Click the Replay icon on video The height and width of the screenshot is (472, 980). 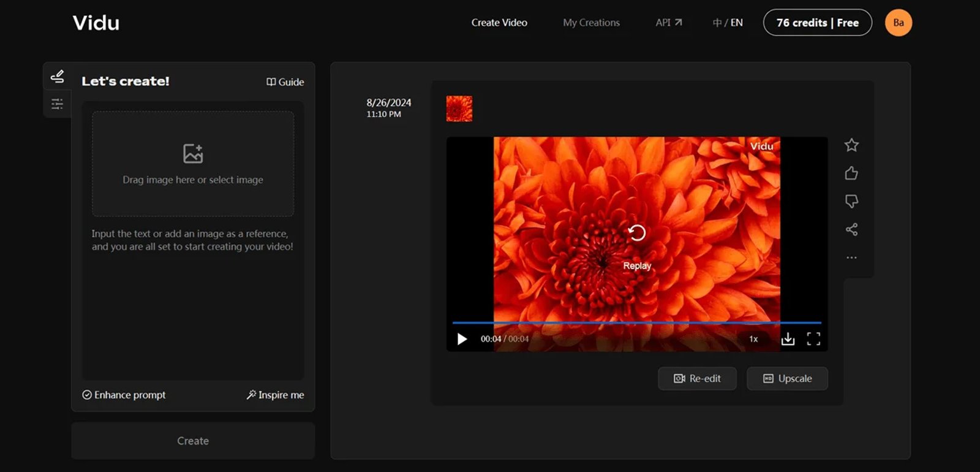637,233
